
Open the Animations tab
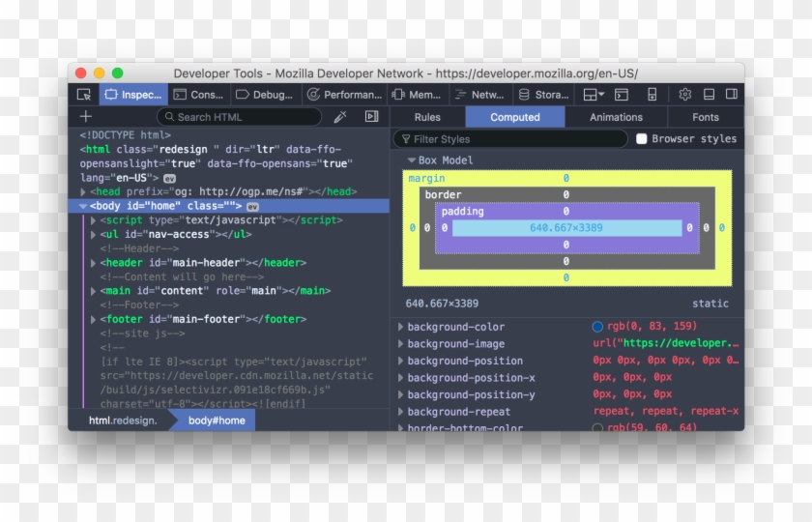tap(616, 117)
